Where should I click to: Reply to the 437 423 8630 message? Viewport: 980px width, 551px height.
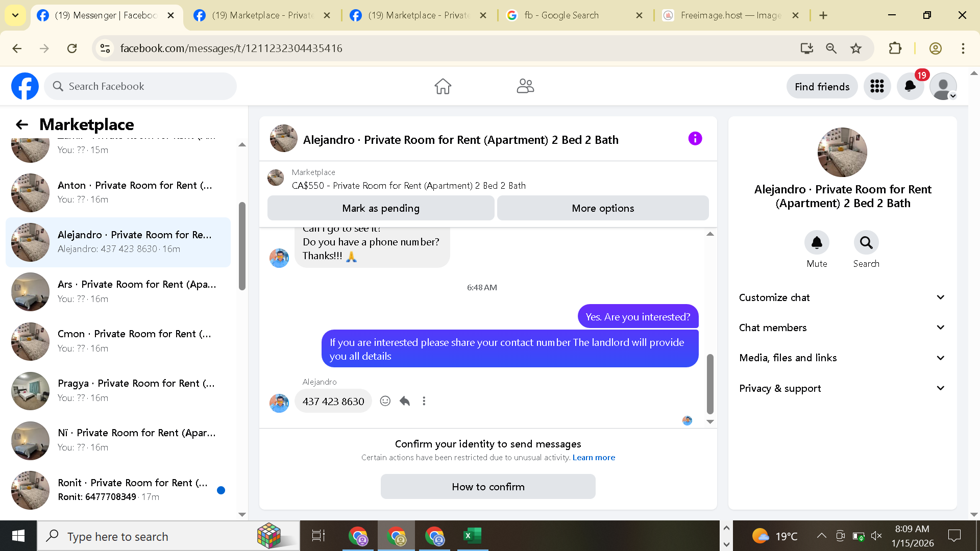[405, 401]
